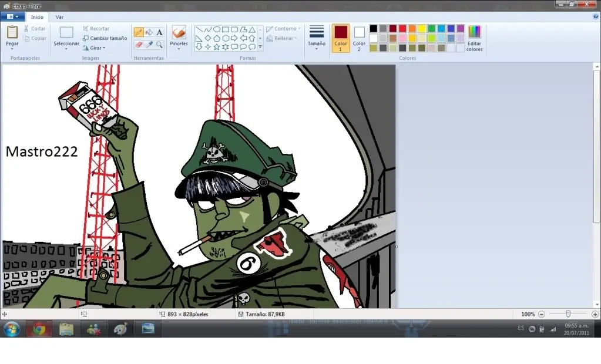Image resolution: width=601 pixels, height=364 pixels.
Task: Select the Pencil tool
Action: tap(139, 32)
